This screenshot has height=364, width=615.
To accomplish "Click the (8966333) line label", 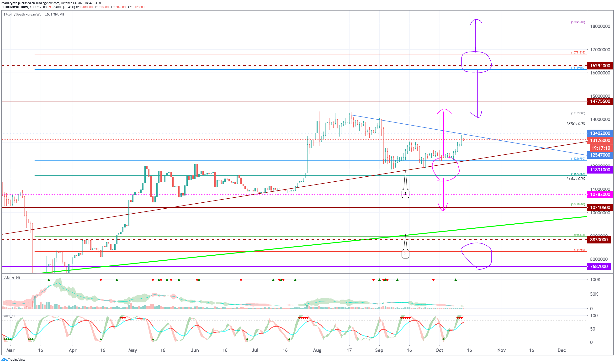I will [x=579, y=235].
